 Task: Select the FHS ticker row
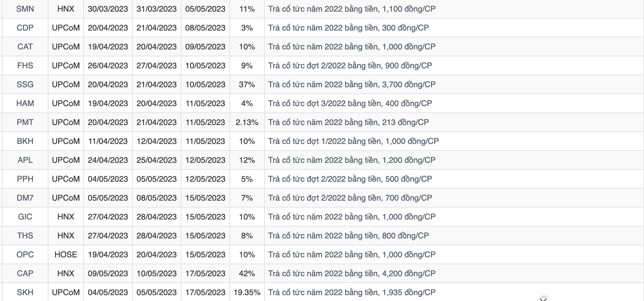25,66
